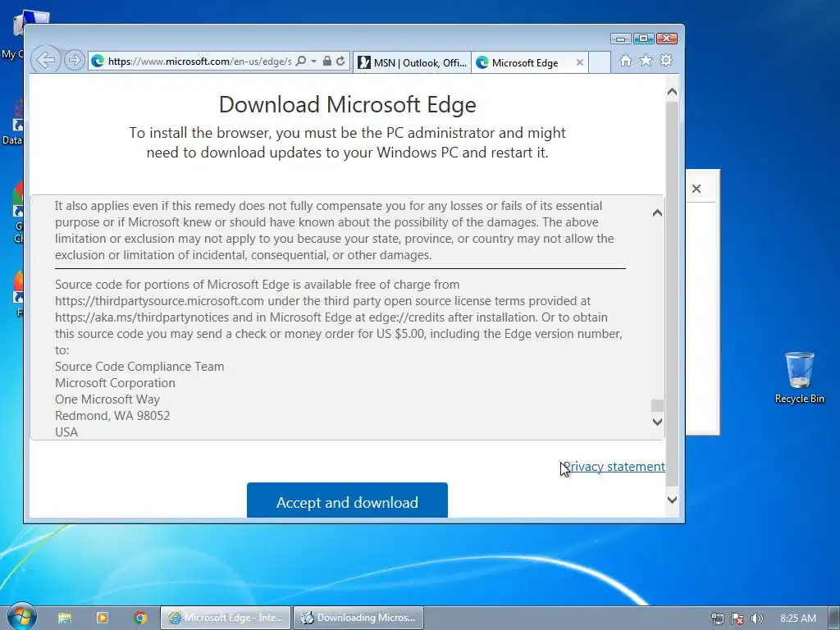Click the address bar search magnifier icon
Viewport: 840px width, 630px height.
[301, 61]
